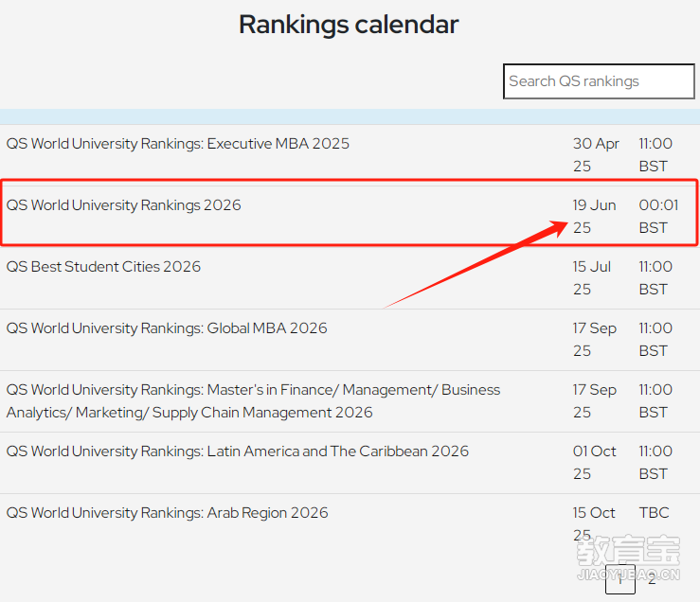This screenshot has height=602, width=700.
Task: Go to page 2 of the calendar
Action: pyautogui.click(x=653, y=579)
